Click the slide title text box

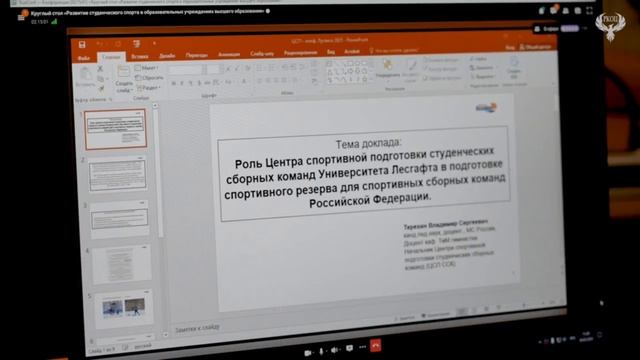364,174
